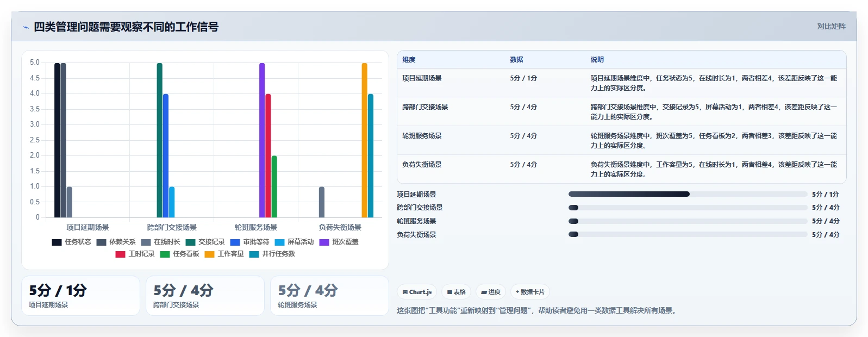Click the 对比矩阵 label in the header
Image resolution: width=868 pixels, height=337 pixels.
tap(831, 26)
